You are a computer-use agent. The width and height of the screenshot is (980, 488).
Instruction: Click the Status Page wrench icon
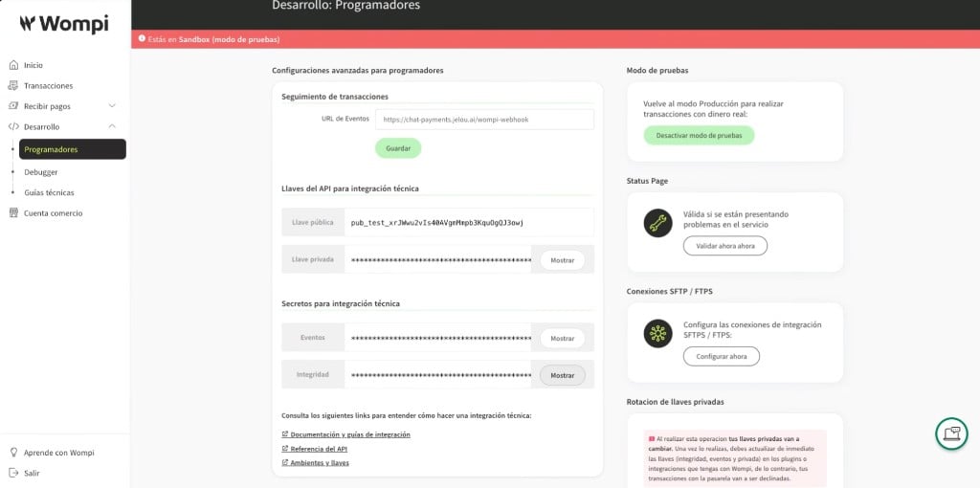tap(658, 223)
